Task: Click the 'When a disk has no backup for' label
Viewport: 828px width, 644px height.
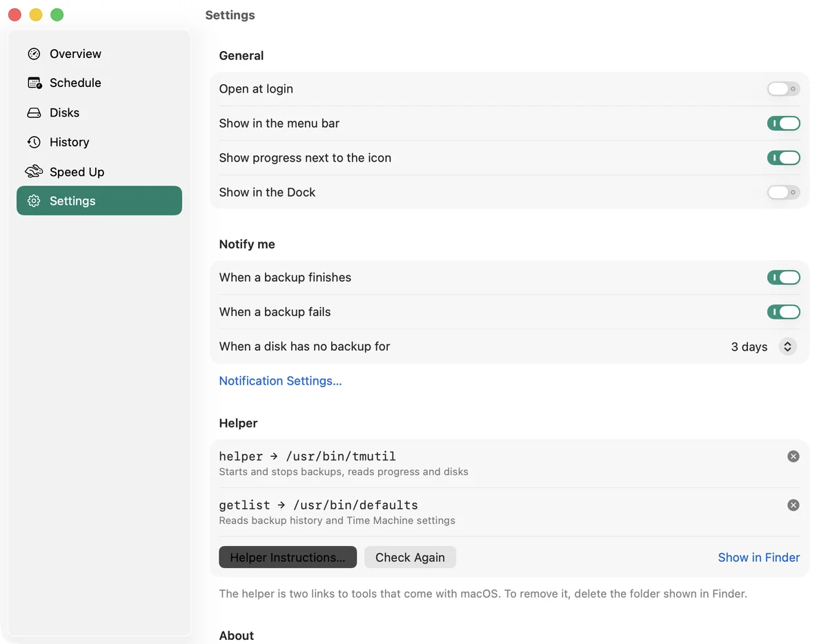Action: click(x=304, y=347)
